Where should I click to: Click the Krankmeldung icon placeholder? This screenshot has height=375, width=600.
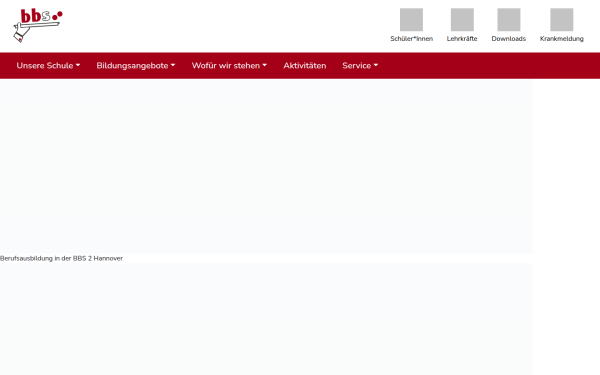click(561, 20)
